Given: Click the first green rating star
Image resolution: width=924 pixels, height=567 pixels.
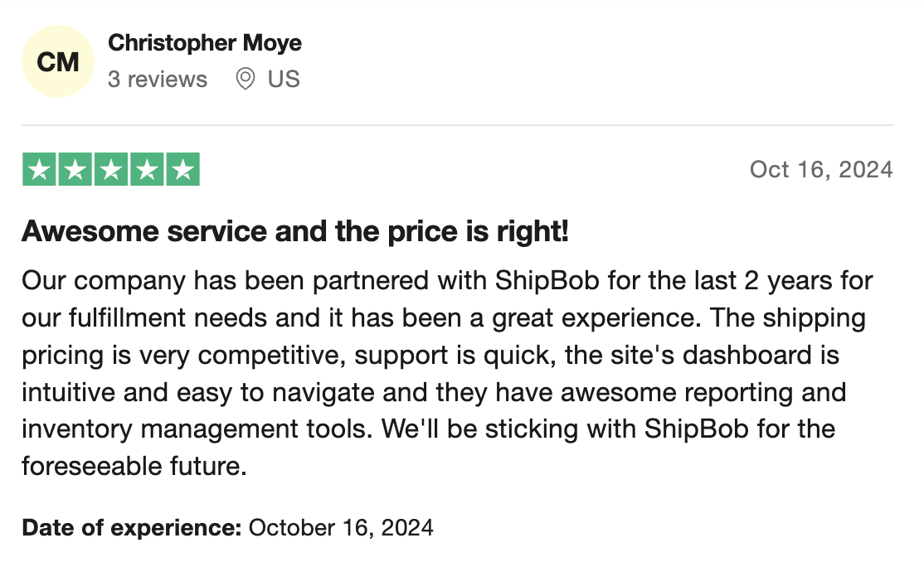Looking at the screenshot, I should pyautogui.click(x=39, y=169).
